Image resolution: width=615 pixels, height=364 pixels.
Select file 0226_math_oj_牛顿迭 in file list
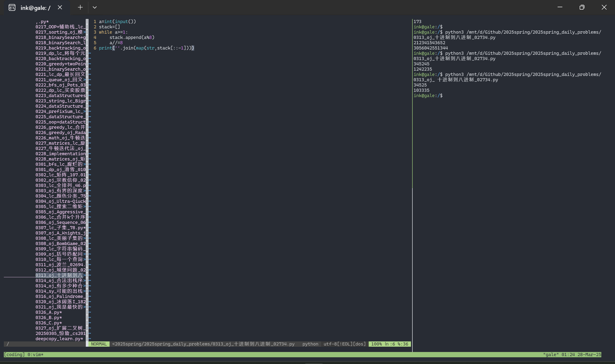[x=61, y=138]
